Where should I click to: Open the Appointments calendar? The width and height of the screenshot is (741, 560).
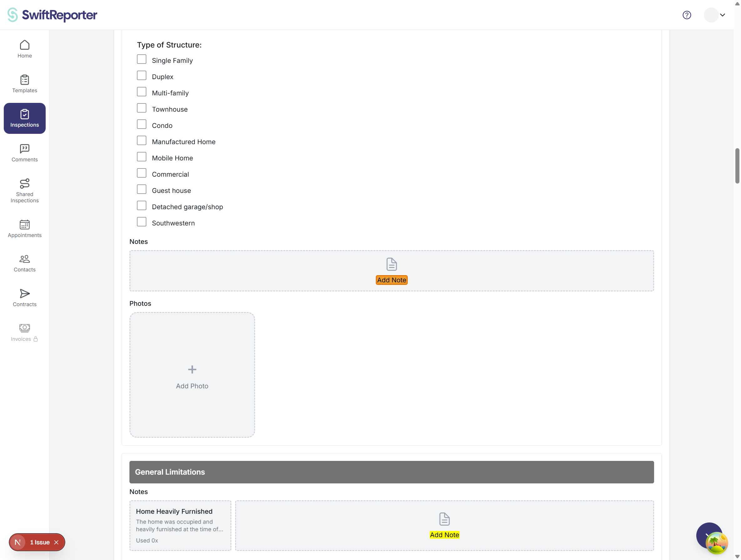[x=24, y=229]
